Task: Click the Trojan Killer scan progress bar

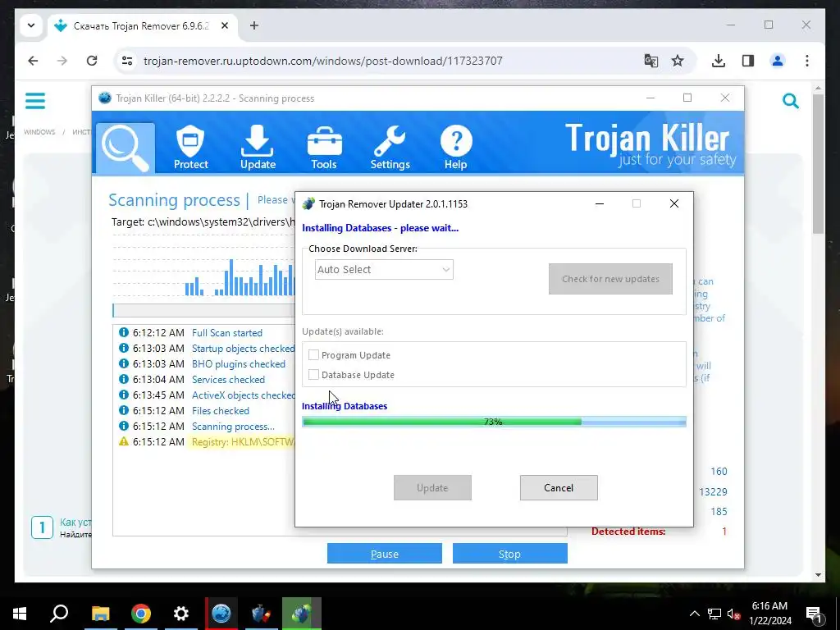Action: pos(203,310)
